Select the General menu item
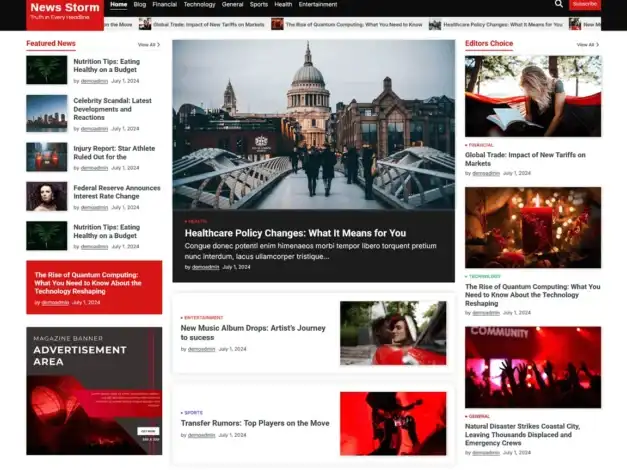The width and height of the screenshot is (627, 470). click(x=232, y=4)
